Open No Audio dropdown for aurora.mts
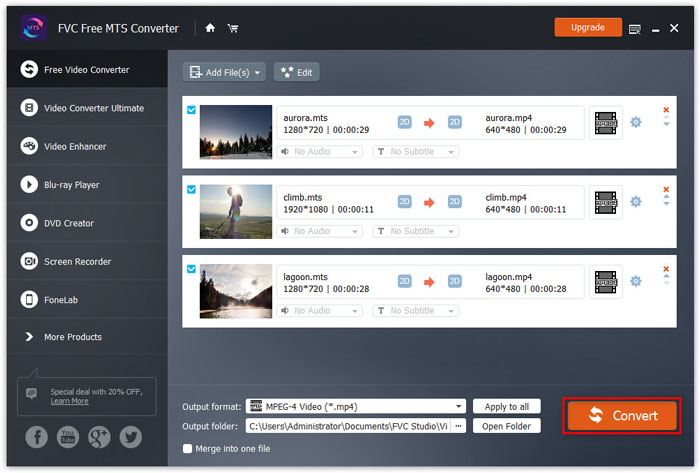 (320, 152)
